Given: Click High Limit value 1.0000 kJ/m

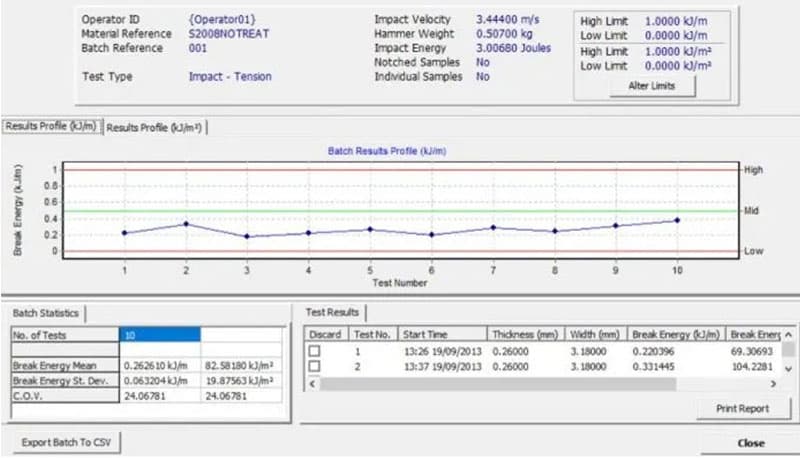Looking at the screenshot, I should [676, 21].
